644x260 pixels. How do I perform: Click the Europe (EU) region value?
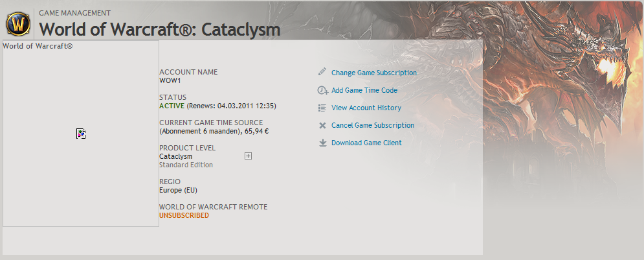coord(178,190)
